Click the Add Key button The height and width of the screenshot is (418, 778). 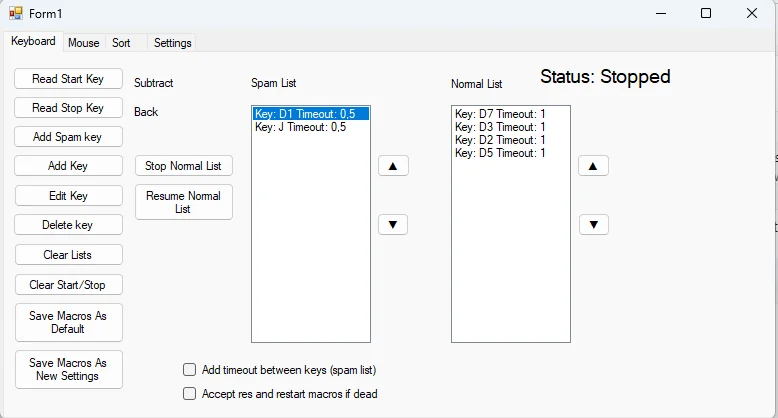tap(68, 166)
